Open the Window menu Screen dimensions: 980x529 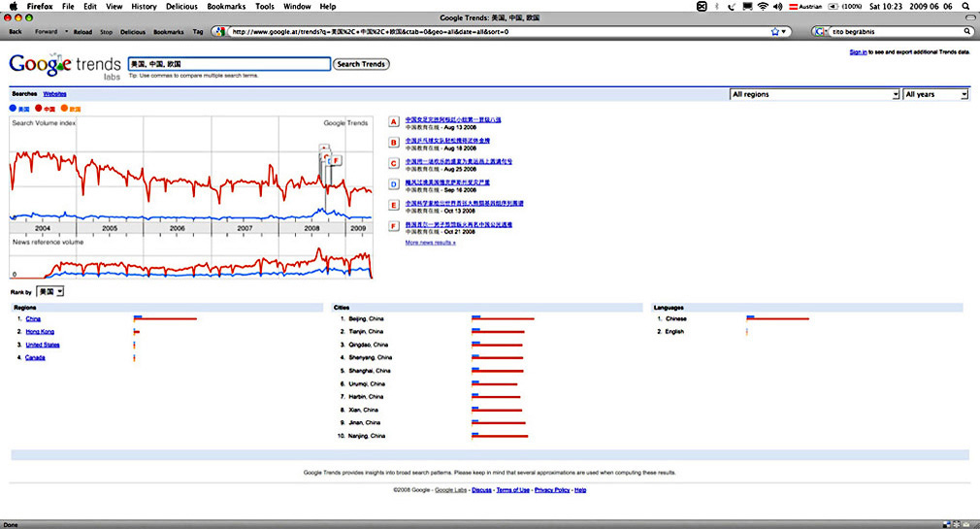click(297, 6)
